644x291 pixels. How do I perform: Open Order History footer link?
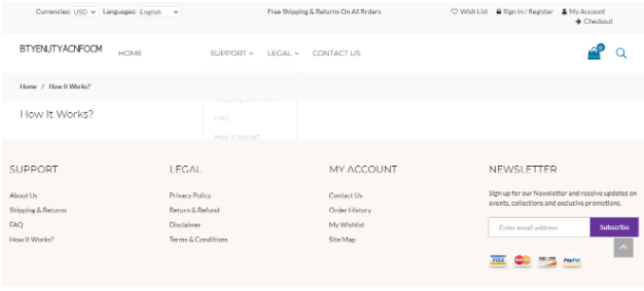coord(350,210)
